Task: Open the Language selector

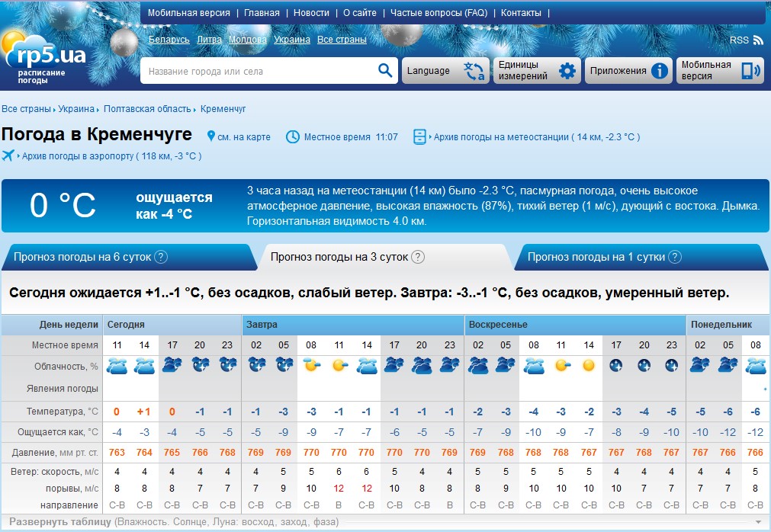Action: [x=445, y=71]
